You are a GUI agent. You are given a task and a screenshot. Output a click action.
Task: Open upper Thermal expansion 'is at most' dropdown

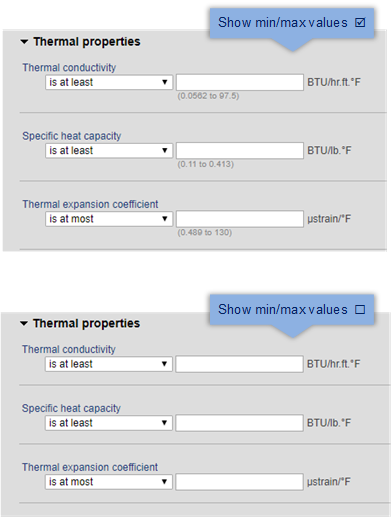(x=109, y=219)
